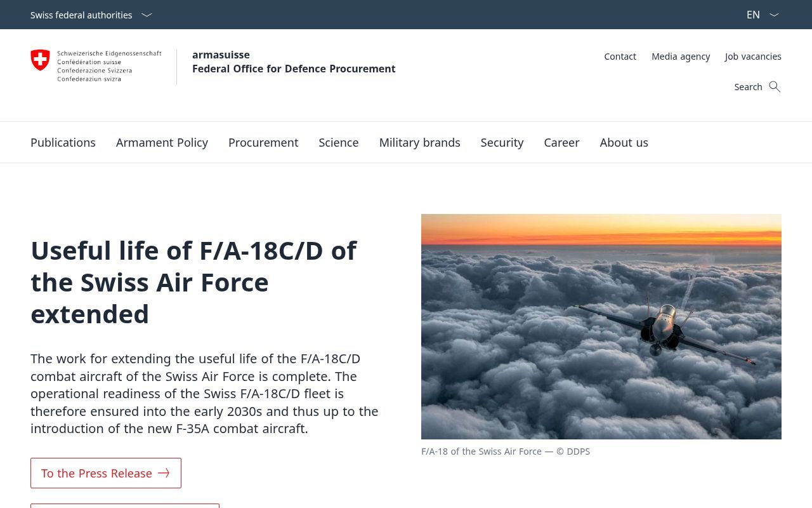
Task: Open the EN language dropdown
Action: 762,15
